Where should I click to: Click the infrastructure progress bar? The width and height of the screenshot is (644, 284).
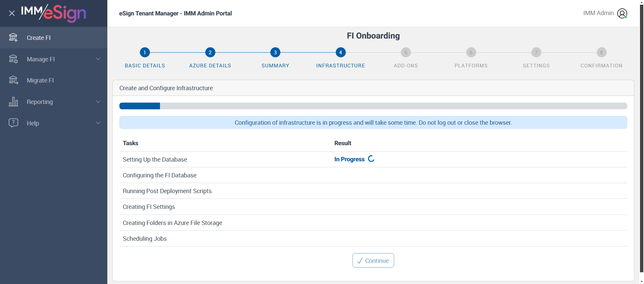[x=373, y=106]
